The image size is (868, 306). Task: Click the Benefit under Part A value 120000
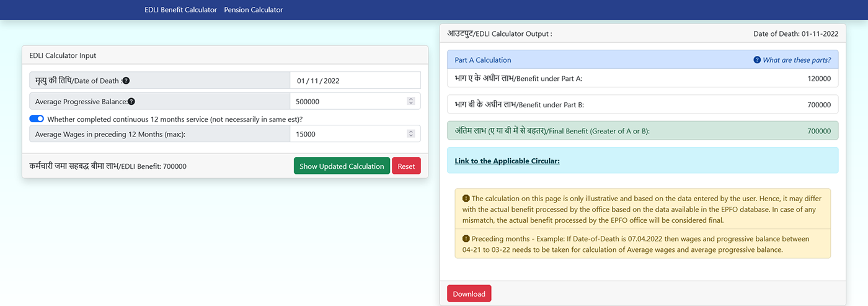click(x=819, y=79)
